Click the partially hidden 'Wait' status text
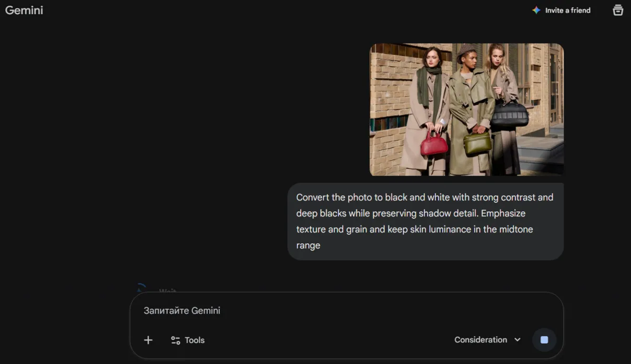The height and width of the screenshot is (364, 631). coord(168,290)
